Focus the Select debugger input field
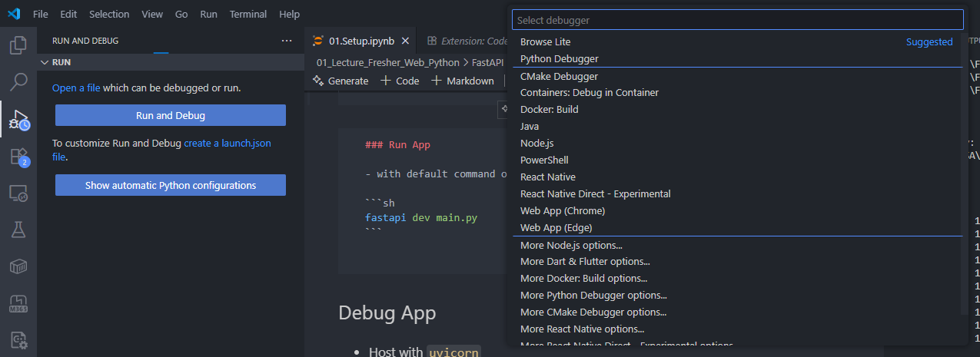 (x=737, y=20)
